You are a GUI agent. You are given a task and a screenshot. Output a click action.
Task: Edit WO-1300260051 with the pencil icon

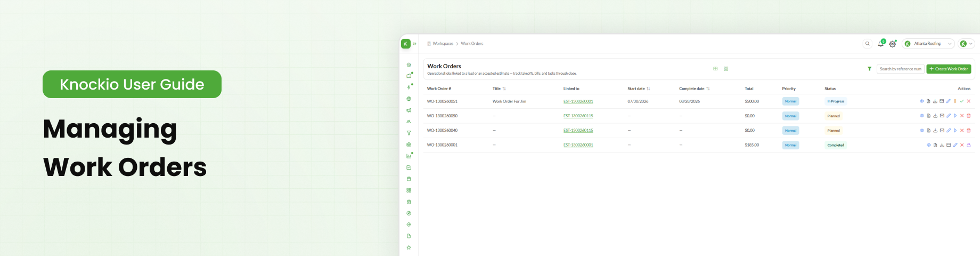point(948,101)
